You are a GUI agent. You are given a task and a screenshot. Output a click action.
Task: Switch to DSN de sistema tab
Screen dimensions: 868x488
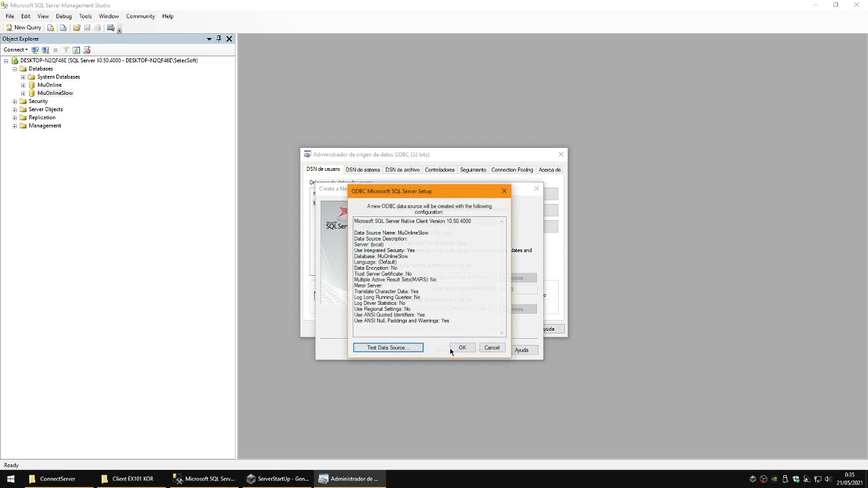point(363,169)
